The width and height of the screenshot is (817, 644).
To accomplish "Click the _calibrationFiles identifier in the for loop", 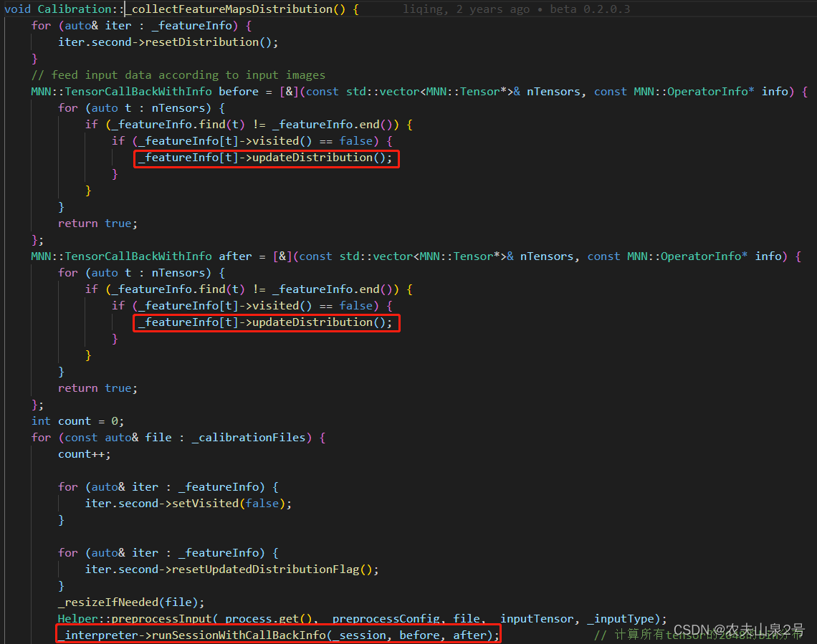I will click(x=248, y=437).
